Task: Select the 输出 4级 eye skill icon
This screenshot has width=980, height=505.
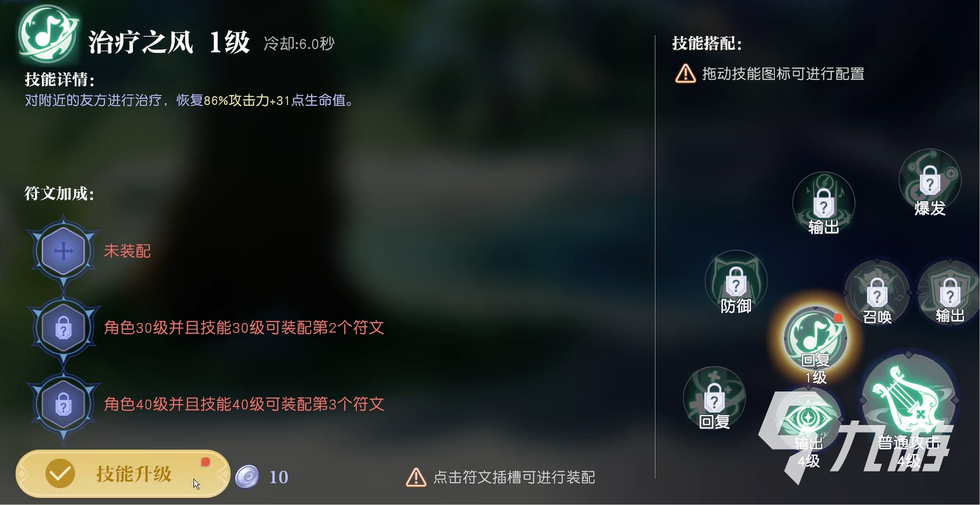Action: coord(808,422)
